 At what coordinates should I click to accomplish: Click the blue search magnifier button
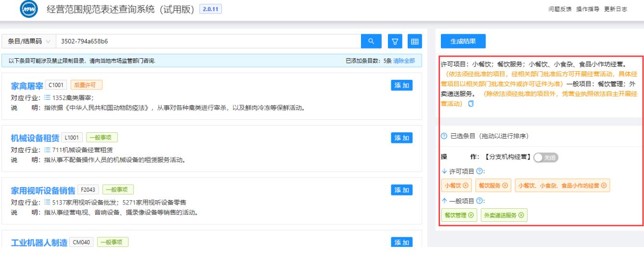[371, 41]
